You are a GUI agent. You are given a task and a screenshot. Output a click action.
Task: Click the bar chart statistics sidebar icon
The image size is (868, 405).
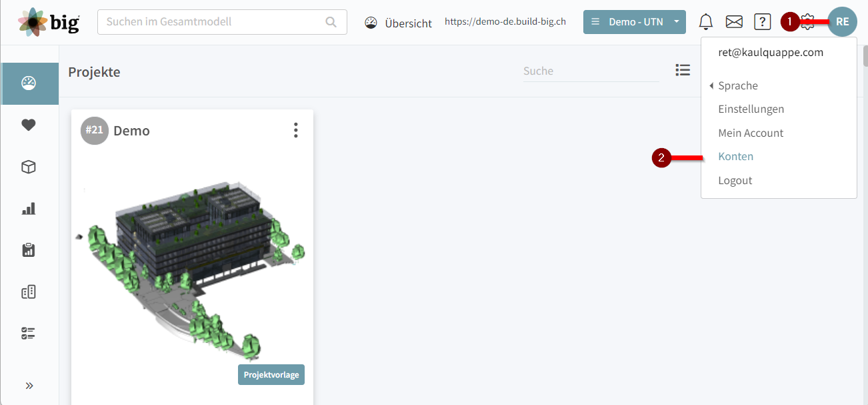[29, 208]
